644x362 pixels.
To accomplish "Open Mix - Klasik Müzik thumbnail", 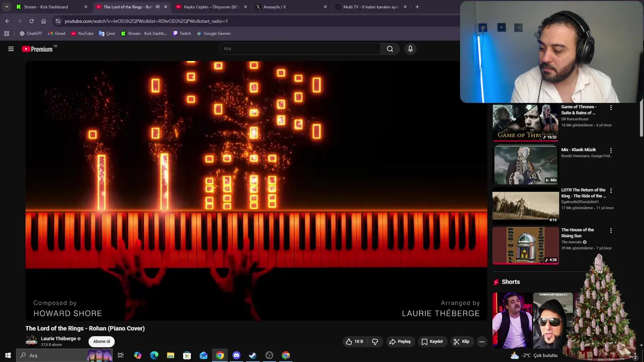I will [x=525, y=164].
